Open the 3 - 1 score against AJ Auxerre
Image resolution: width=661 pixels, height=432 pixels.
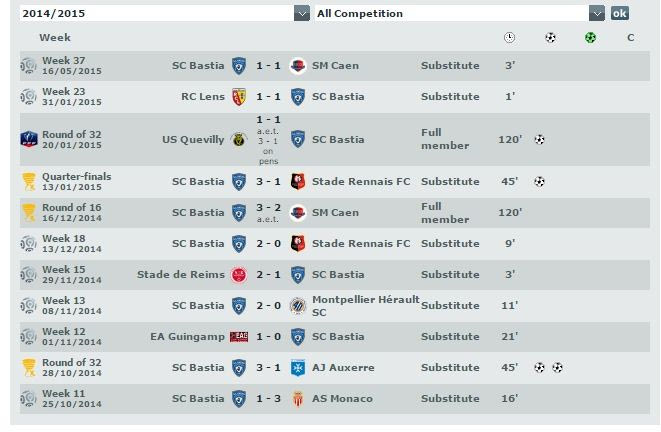[x=268, y=367]
